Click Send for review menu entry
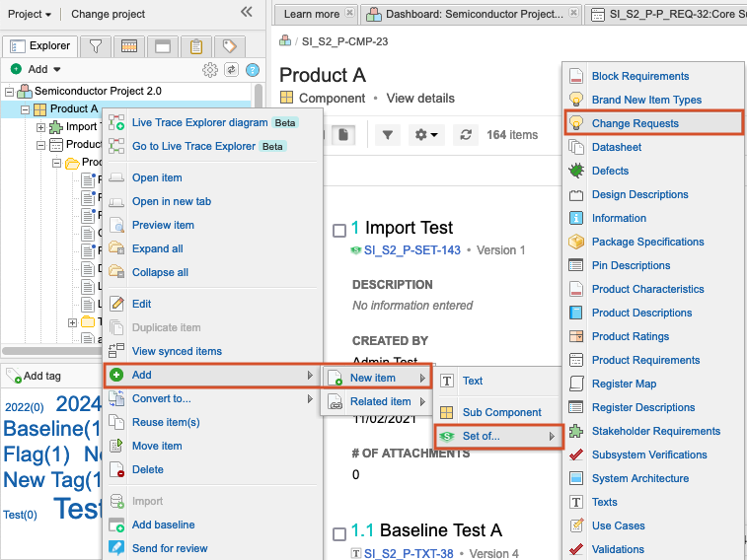The image size is (747, 560). [x=170, y=548]
